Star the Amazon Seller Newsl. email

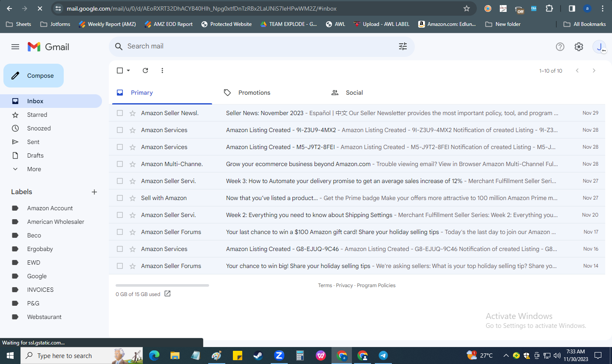tap(133, 113)
